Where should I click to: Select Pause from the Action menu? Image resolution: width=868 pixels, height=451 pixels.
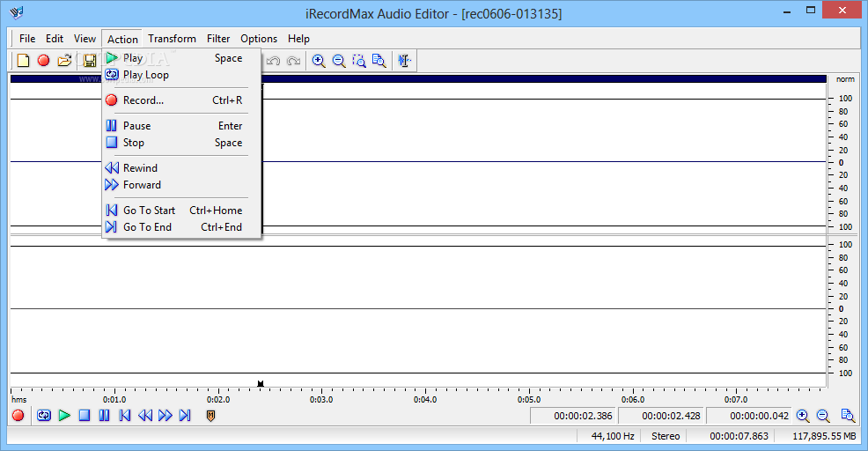coord(181,126)
